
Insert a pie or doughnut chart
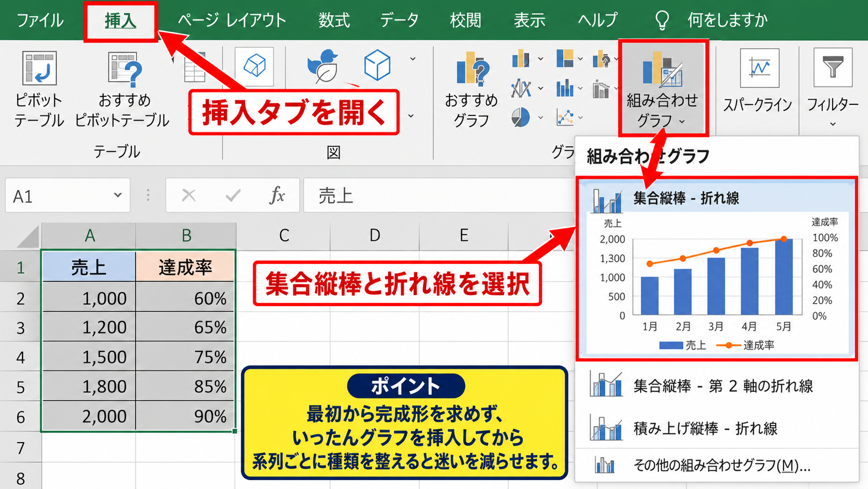click(x=521, y=117)
